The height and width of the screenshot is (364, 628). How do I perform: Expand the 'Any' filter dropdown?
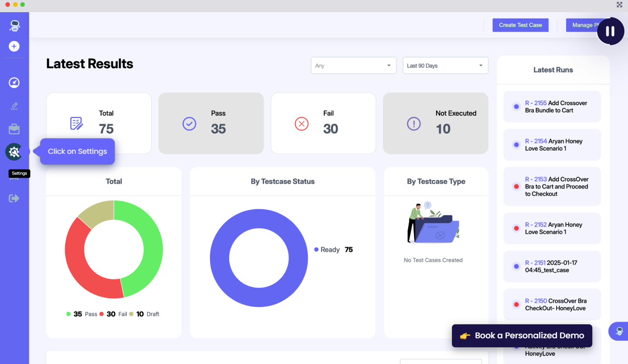pos(354,65)
